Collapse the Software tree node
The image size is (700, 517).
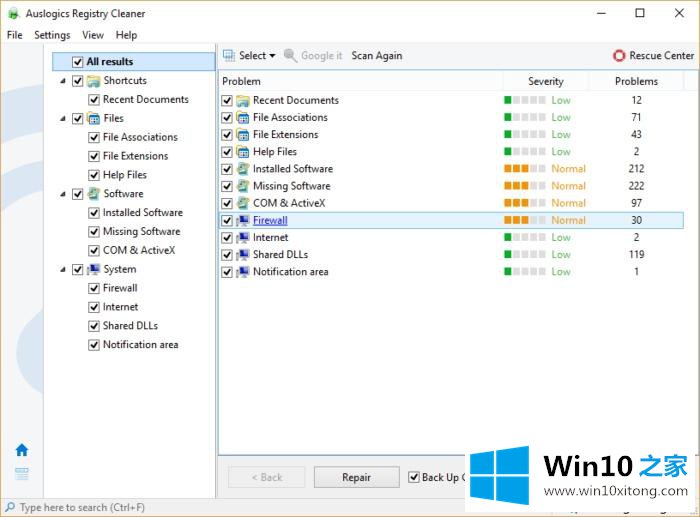pyautogui.click(x=63, y=194)
